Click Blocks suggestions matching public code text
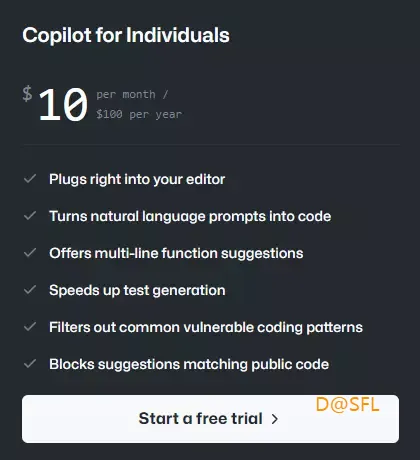 (x=189, y=364)
